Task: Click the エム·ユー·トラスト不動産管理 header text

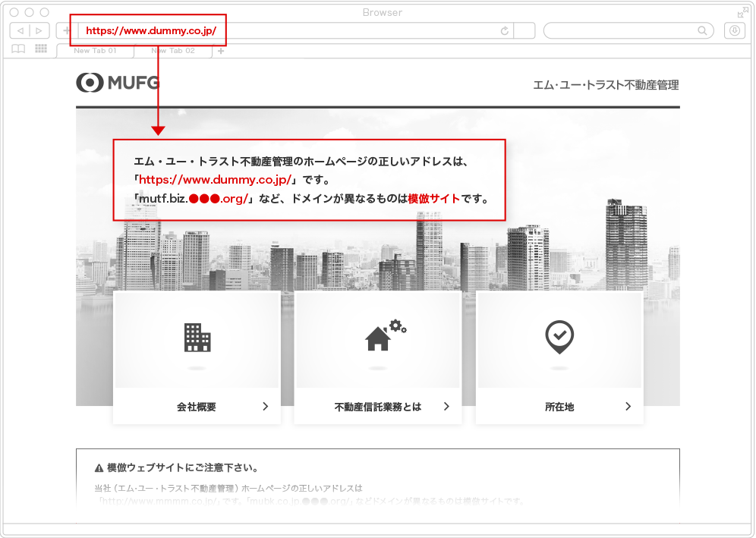Action: 606,85
